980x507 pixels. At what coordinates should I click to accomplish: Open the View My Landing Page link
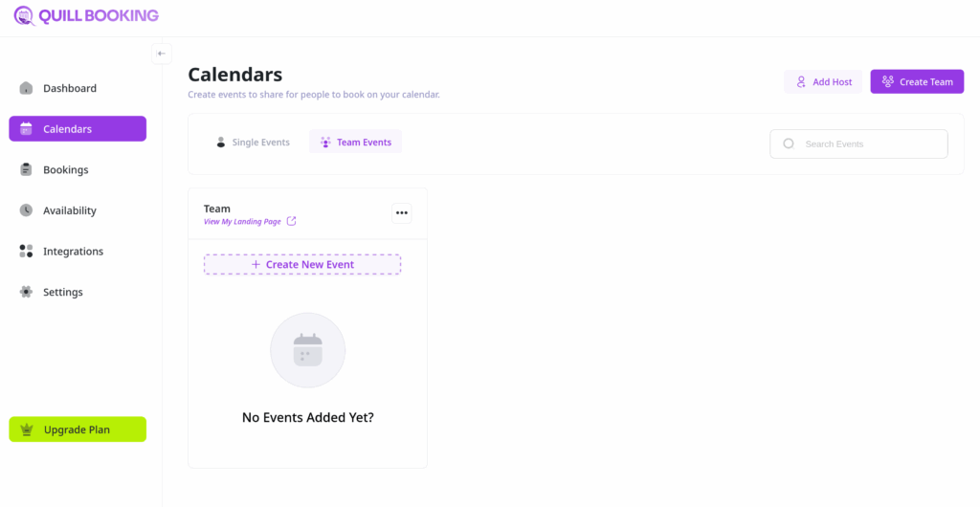242,222
